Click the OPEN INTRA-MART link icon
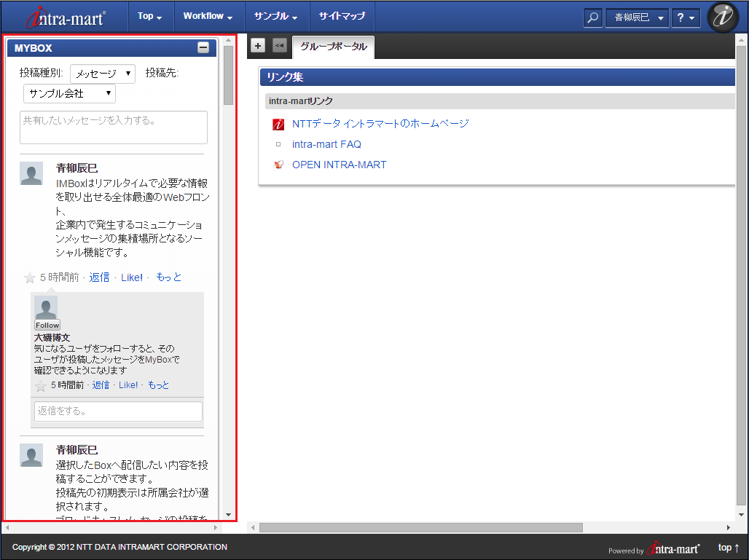749x560 pixels. (x=278, y=165)
